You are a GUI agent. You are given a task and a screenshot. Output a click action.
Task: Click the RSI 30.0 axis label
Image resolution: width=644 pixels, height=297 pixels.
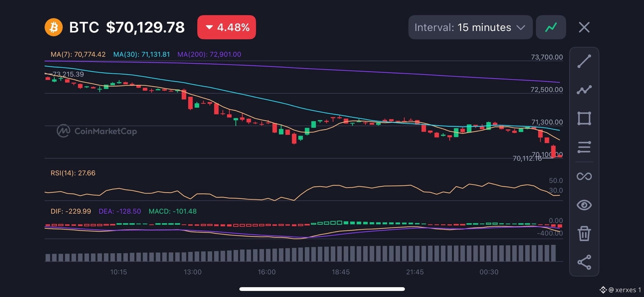(556, 190)
